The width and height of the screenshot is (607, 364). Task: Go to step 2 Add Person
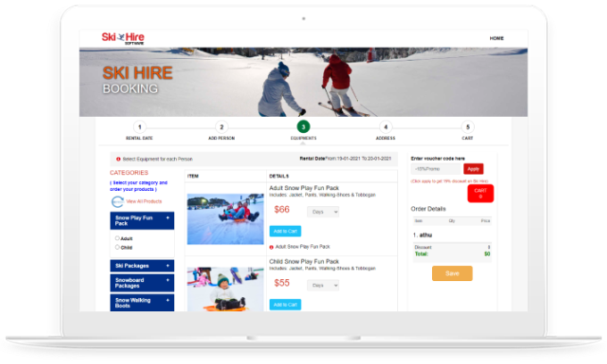pyautogui.click(x=221, y=128)
